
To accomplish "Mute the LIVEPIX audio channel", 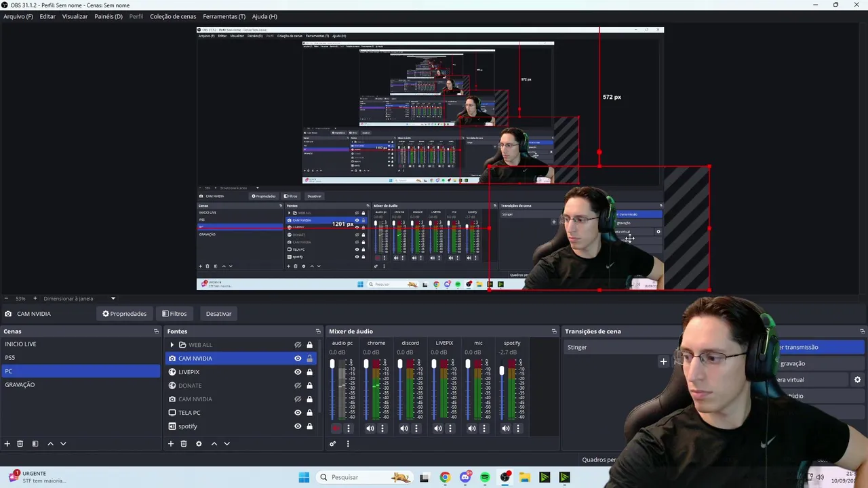I will pyautogui.click(x=438, y=428).
